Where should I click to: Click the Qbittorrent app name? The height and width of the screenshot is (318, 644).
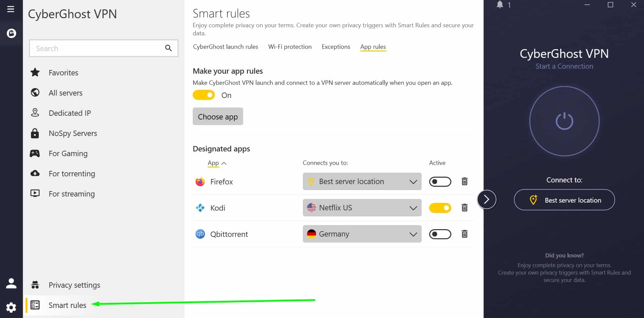point(229,234)
